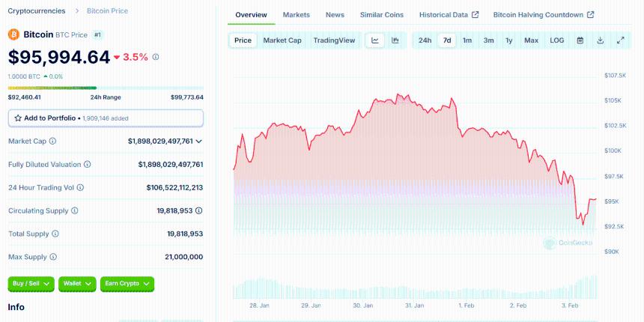Switch to candlestick chart view icon
Screen dimensions: 644x322
(x=395, y=40)
